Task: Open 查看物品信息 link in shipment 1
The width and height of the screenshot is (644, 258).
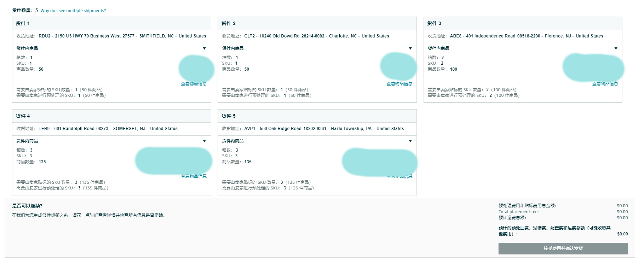Action: pyautogui.click(x=194, y=84)
